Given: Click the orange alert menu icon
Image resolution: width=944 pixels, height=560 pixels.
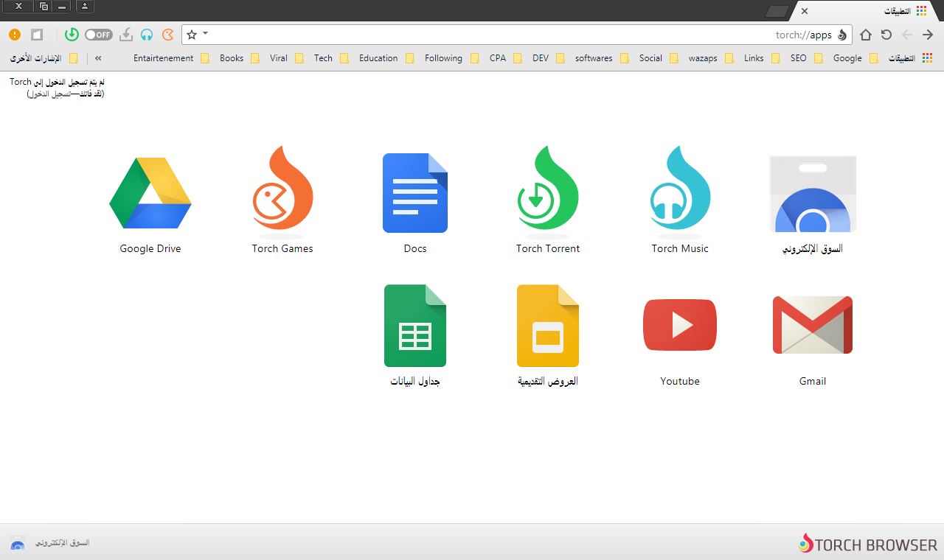Looking at the screenshot, I should 15,35.
